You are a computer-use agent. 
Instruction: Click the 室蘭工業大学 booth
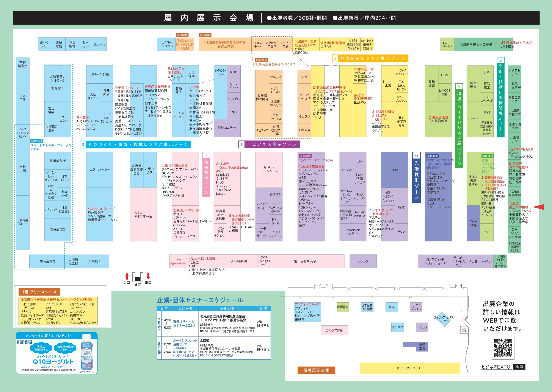click(514, 99)
